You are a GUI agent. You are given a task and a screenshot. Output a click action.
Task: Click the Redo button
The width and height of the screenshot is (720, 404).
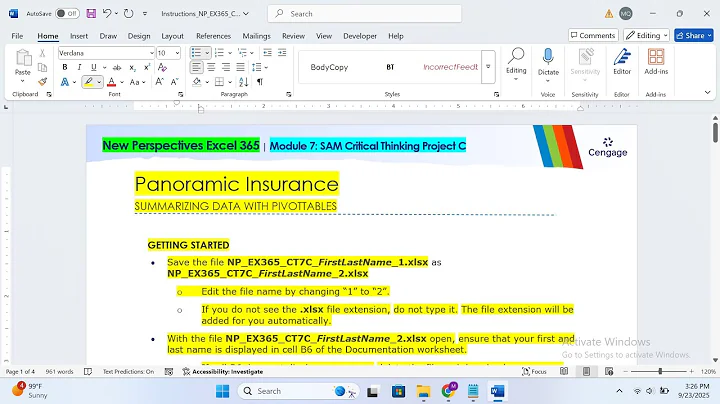tap(129, 13)
